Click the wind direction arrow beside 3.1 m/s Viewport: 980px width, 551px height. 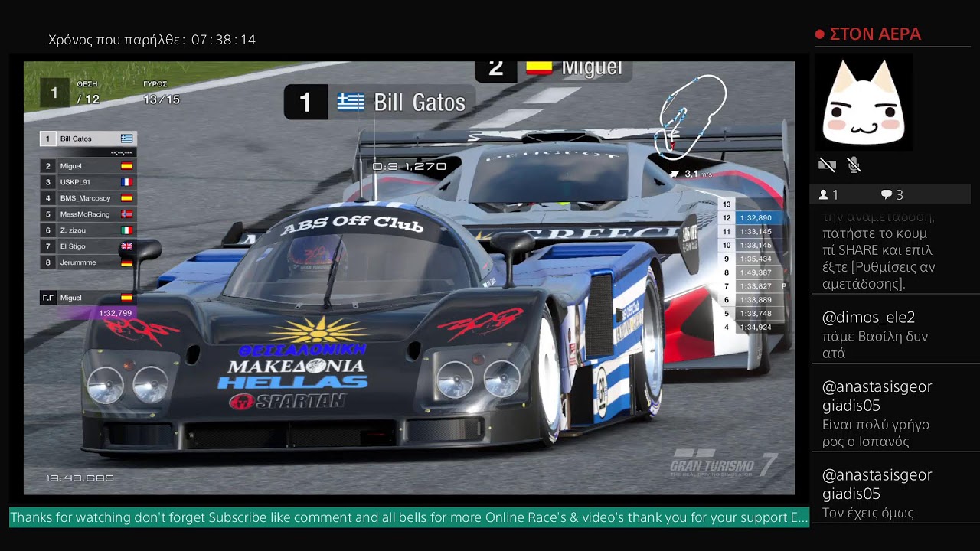(x=674, y=174)
